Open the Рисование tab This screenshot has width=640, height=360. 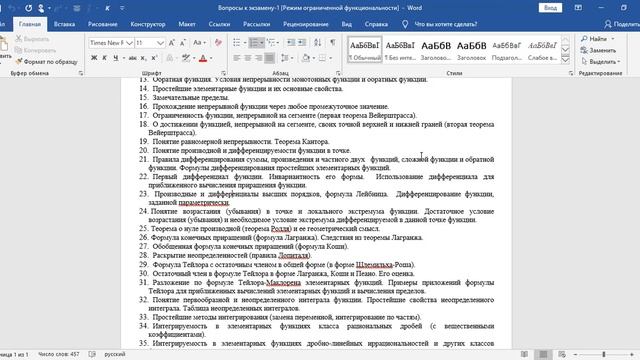(x=103, y=24)
